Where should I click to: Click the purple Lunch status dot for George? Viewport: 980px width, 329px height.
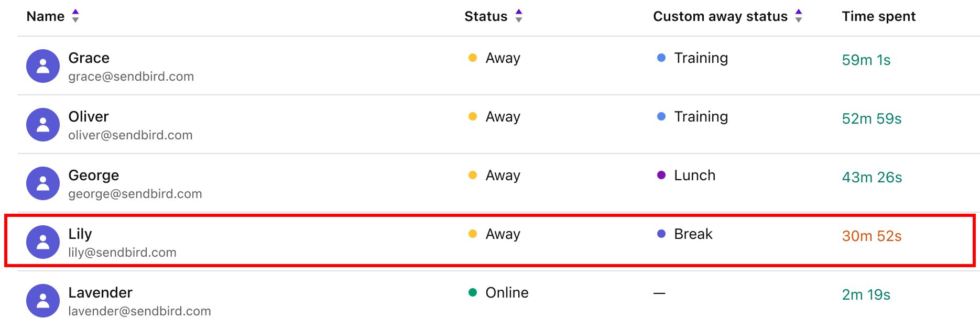pyautogui.click(x=661, y=176)
